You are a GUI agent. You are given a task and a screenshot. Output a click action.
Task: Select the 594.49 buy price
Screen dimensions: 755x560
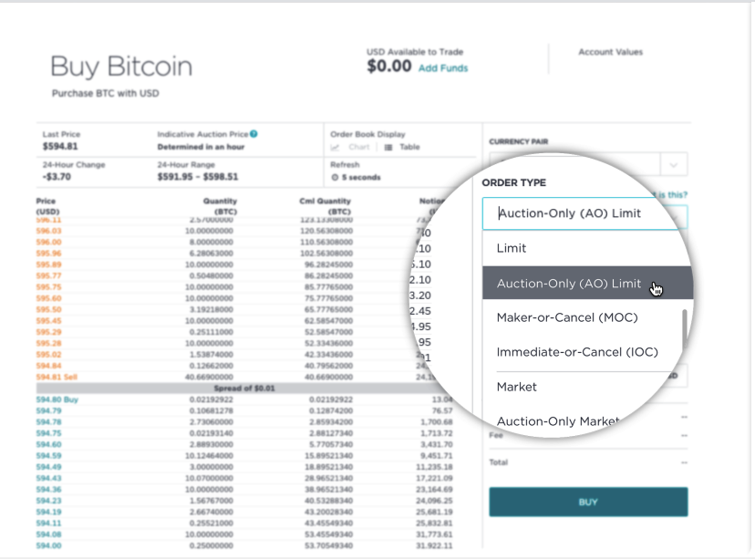point(48,467)
